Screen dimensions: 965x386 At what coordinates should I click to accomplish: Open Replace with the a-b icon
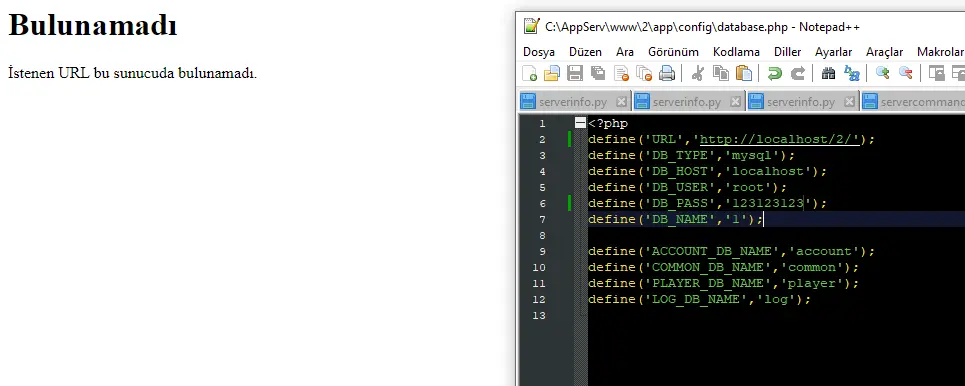852,73
